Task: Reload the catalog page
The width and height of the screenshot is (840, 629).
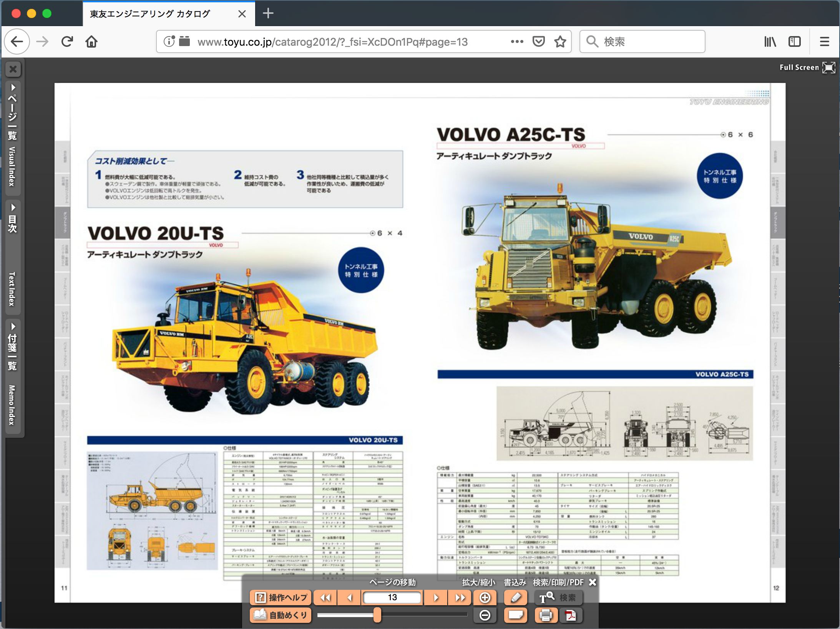Action: (67, 41)
